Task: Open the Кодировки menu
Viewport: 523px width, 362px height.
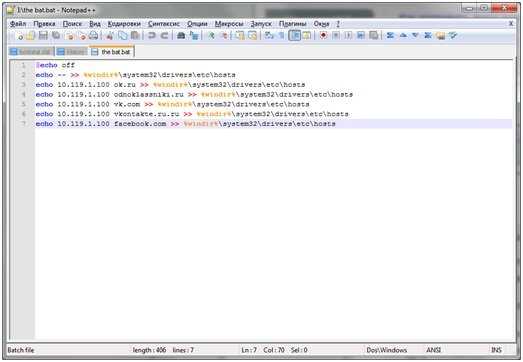Action: tap(124, 24)
